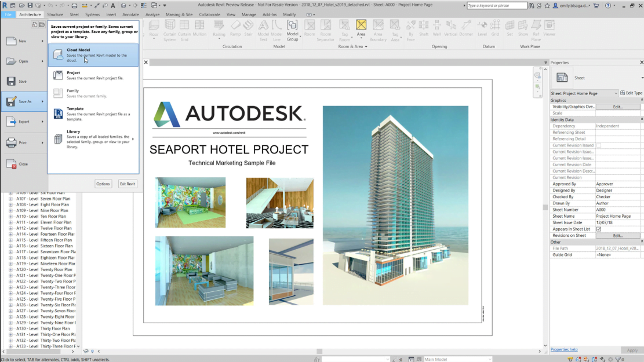Screen dimensions: 644x362
Task: Click the tower rendering image on sheet
Action: (395, 205)
